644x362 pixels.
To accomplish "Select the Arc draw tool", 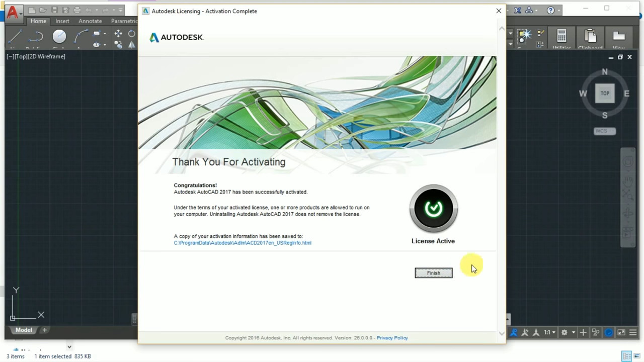I will (80, 36).
